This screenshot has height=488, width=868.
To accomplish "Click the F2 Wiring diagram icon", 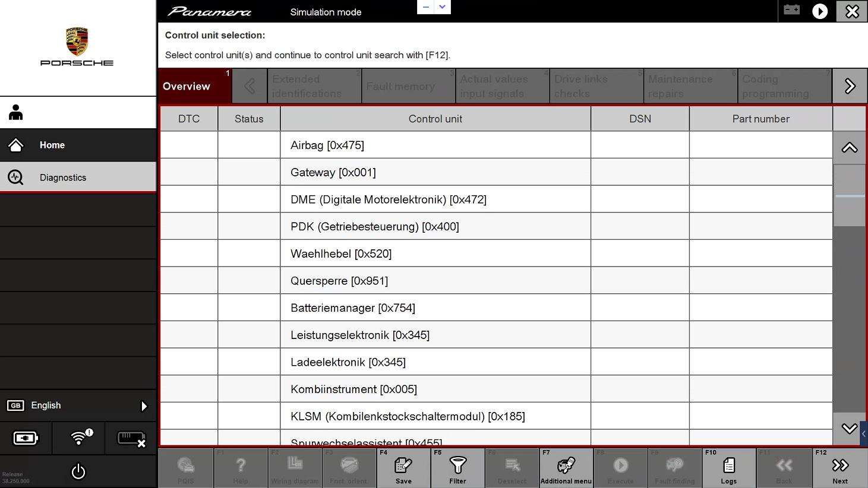I will (x=295, y=468).
